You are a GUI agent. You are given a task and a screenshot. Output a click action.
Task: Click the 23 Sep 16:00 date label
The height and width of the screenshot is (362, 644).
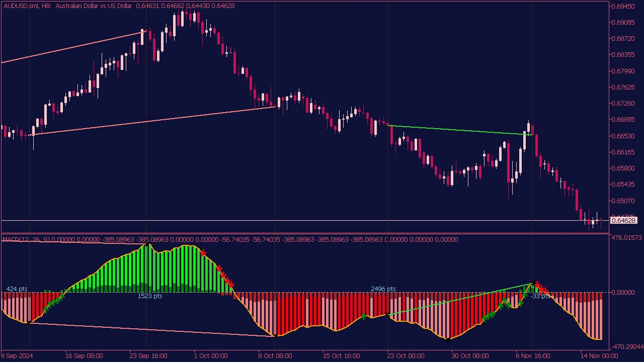148,355
